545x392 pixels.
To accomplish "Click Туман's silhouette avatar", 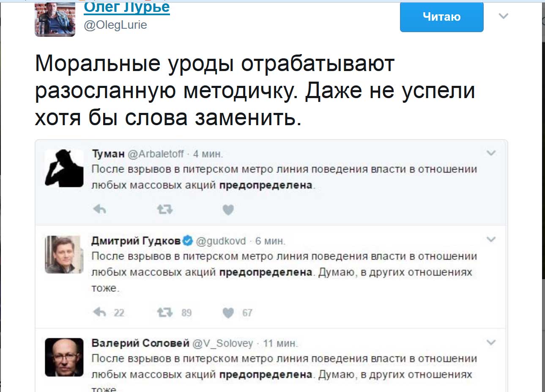I will point(64,168).
